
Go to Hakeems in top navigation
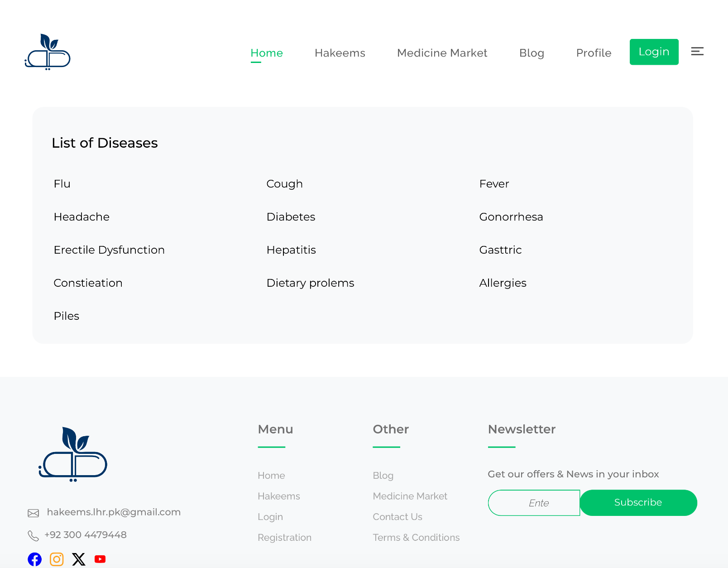[x=340, y=53]
